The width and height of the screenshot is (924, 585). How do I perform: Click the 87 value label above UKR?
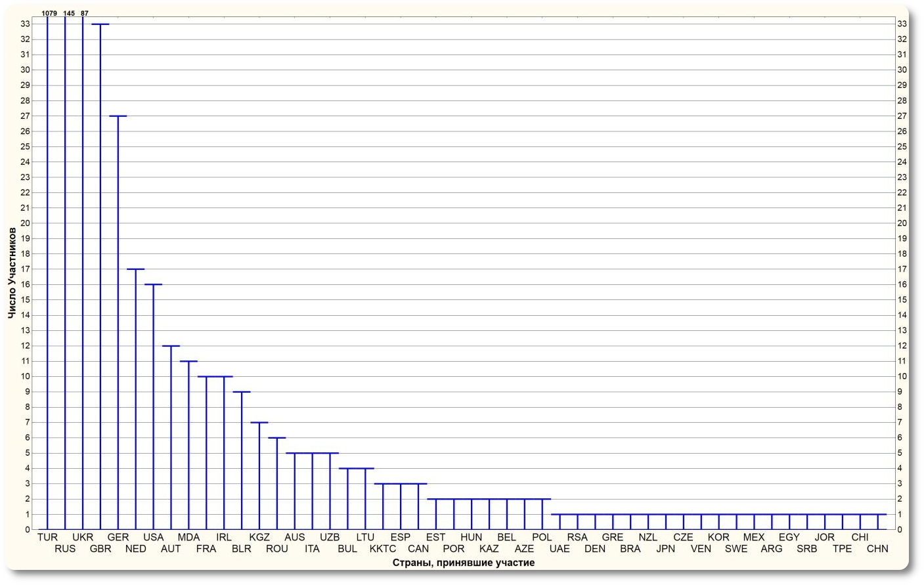pos(85,13)
